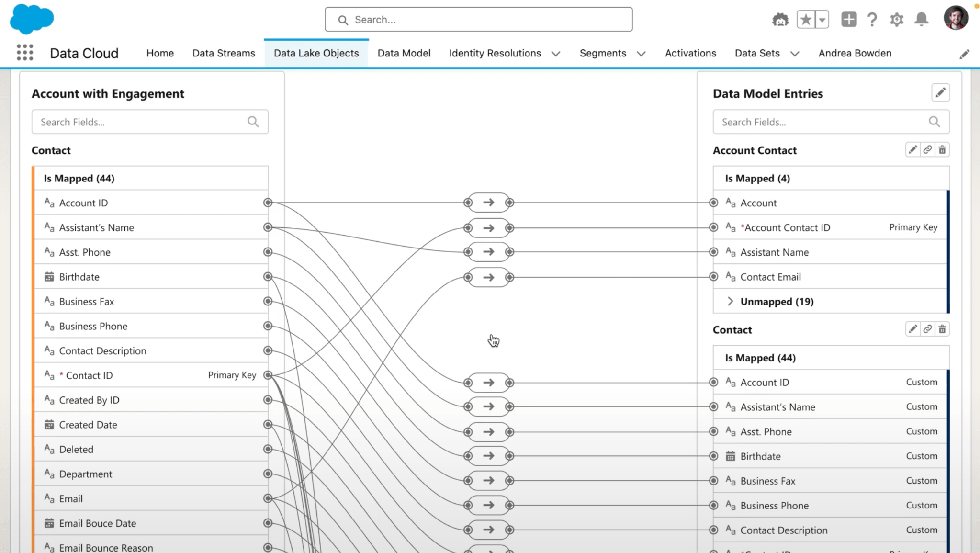Viewport: 980px width, 553px height.
Task: Click the Account ID mapping arrow node
Action: pos(488,202)
